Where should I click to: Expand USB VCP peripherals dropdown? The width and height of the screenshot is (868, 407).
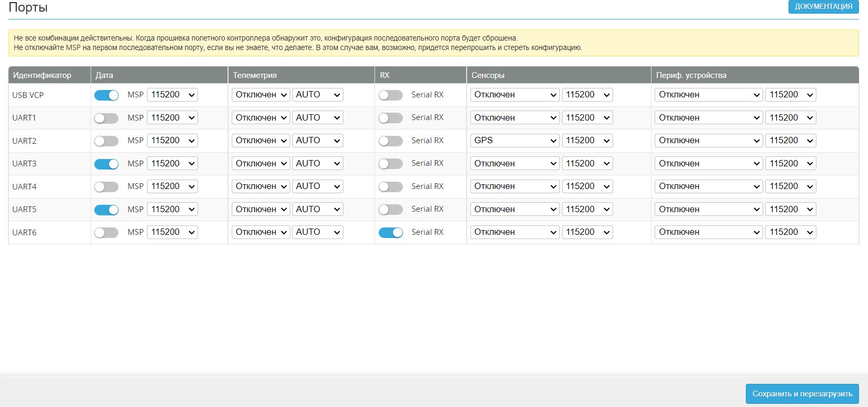[x=708, y=95]
